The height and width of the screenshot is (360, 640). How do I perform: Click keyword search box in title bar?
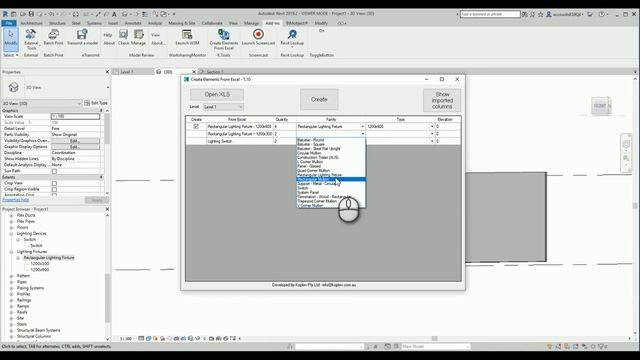(490, 14)
